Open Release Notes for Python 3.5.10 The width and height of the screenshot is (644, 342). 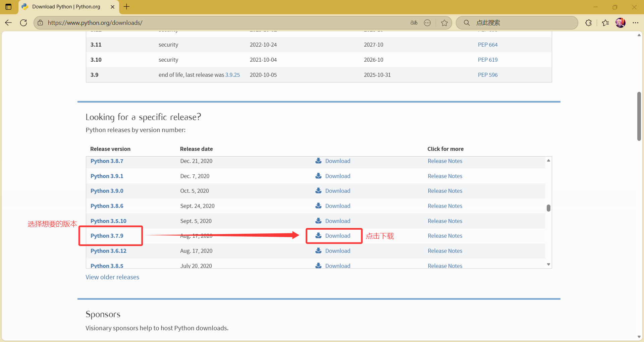point(445,221)
